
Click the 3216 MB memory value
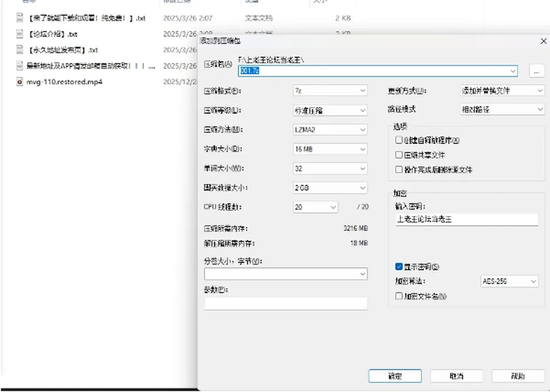coord(356,228)
